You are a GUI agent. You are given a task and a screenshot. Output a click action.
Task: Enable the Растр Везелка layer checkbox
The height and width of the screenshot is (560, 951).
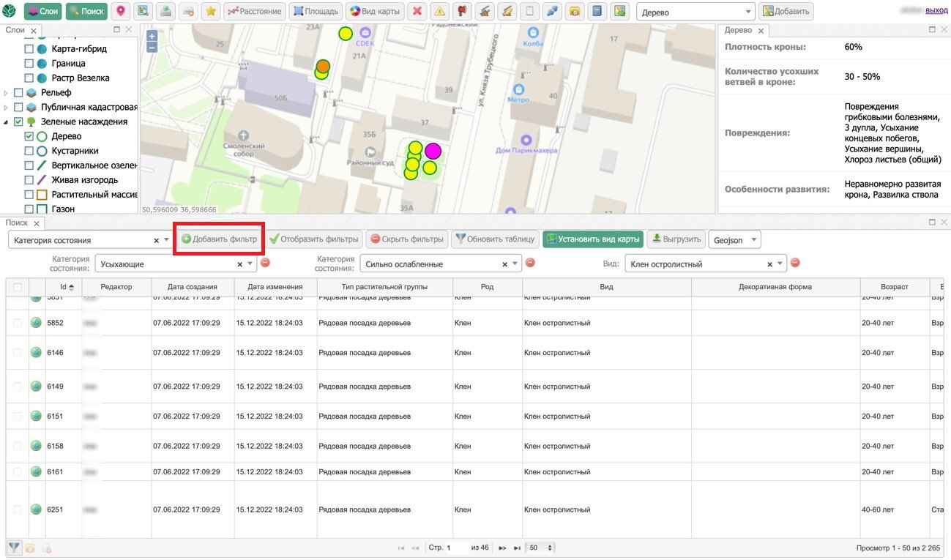29,78
